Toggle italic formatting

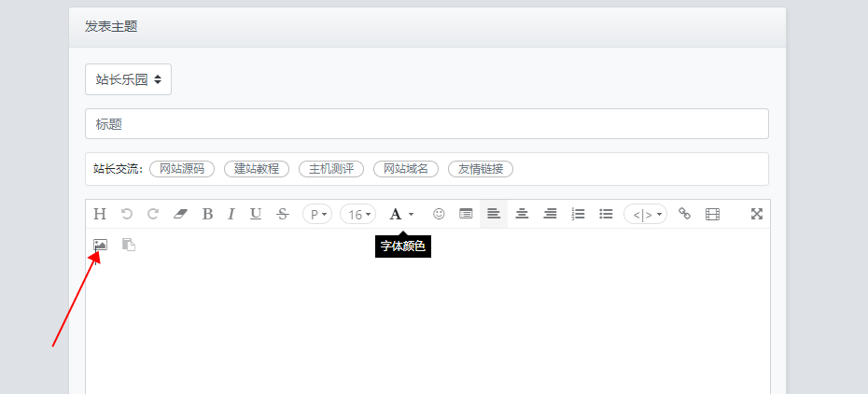[x=231, y=214]
